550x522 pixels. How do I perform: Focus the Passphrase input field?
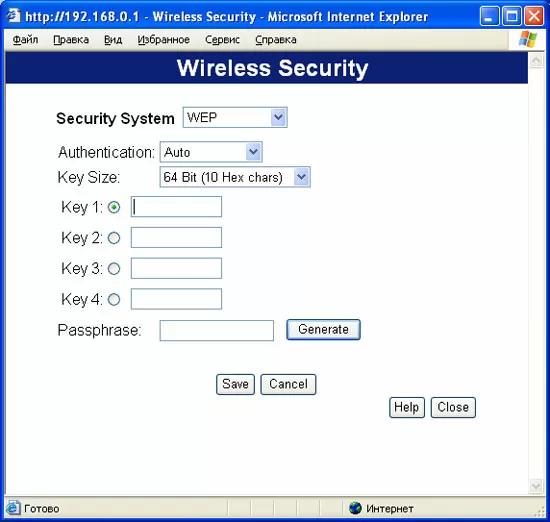tap(217, 330)
